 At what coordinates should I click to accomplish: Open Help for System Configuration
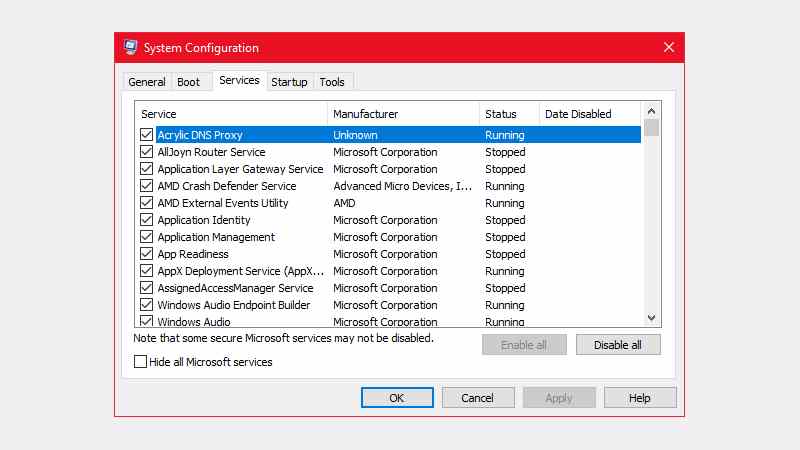(640, 398)
